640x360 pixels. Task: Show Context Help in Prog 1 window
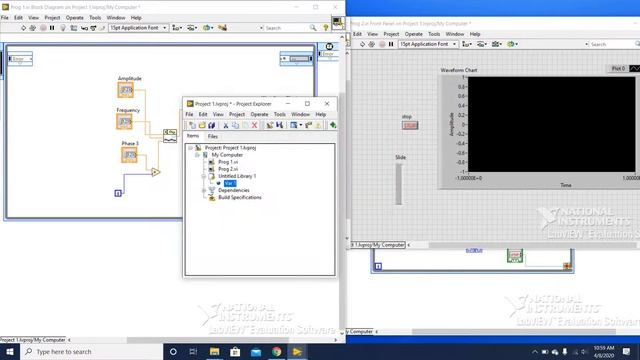click(x=326, y=28)
